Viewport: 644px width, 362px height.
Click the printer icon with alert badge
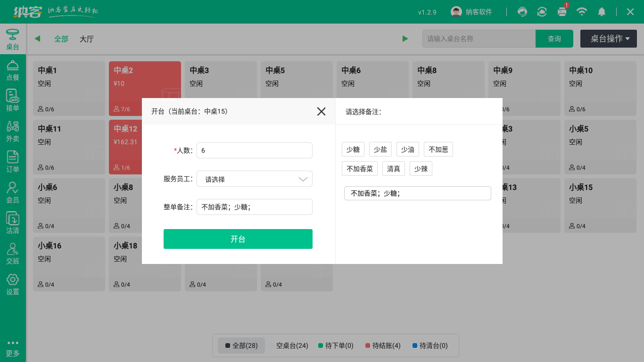562,12
